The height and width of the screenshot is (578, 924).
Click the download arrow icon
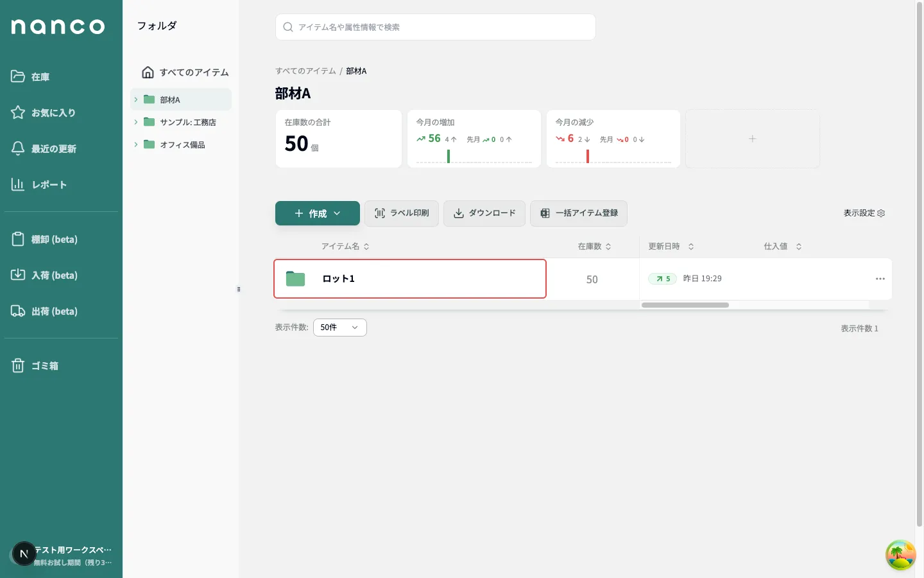[x=459, y=213]
